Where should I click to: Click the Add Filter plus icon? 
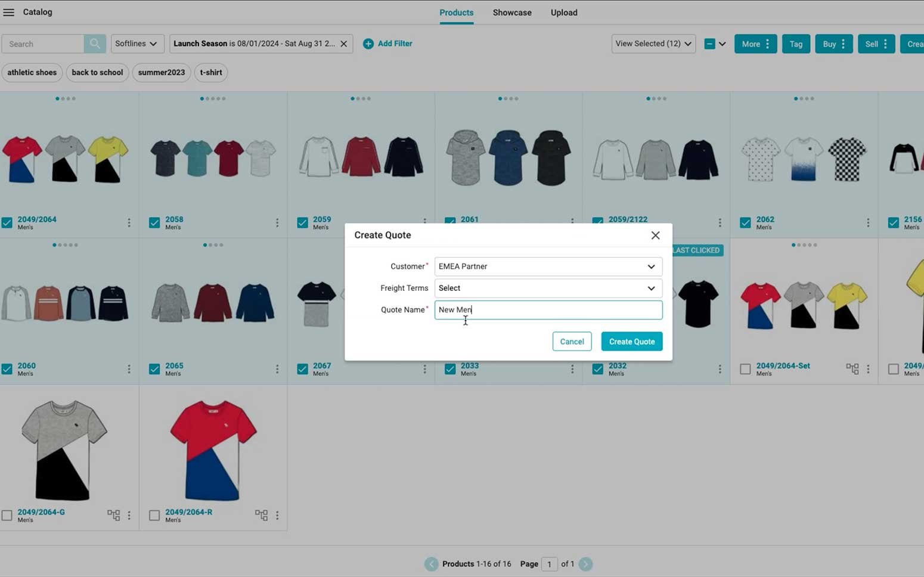click(x=368, y=44)
